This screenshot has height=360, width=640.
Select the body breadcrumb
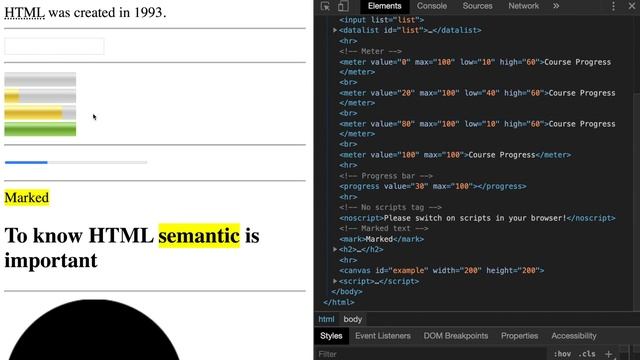pos(353,319)
